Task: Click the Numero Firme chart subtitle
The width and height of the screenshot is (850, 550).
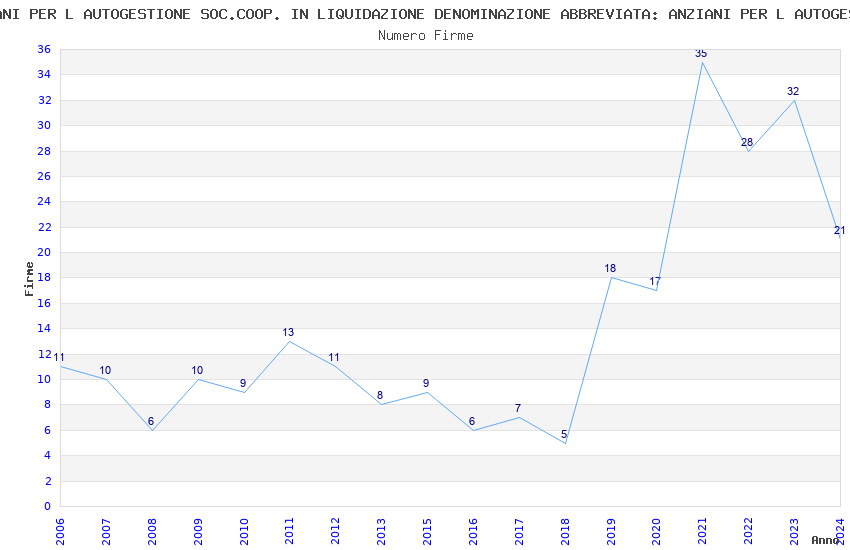Action: click(426, 35)
